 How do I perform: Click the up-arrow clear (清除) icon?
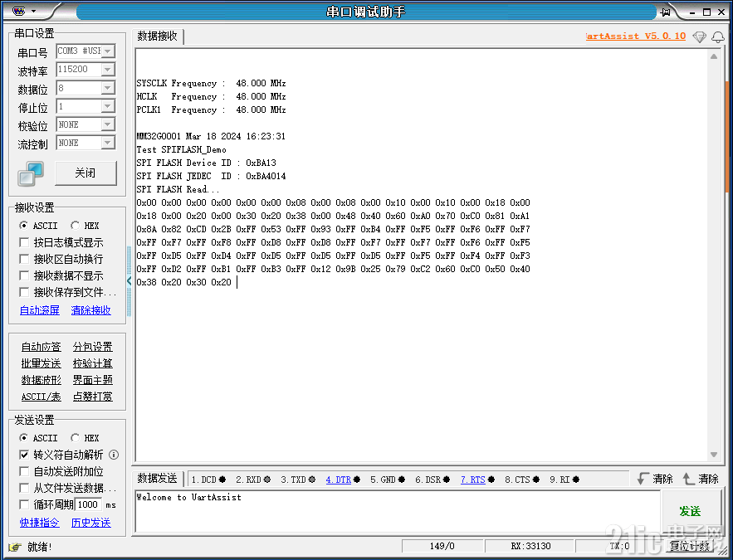pyautogui.click(x=689, y=479)
